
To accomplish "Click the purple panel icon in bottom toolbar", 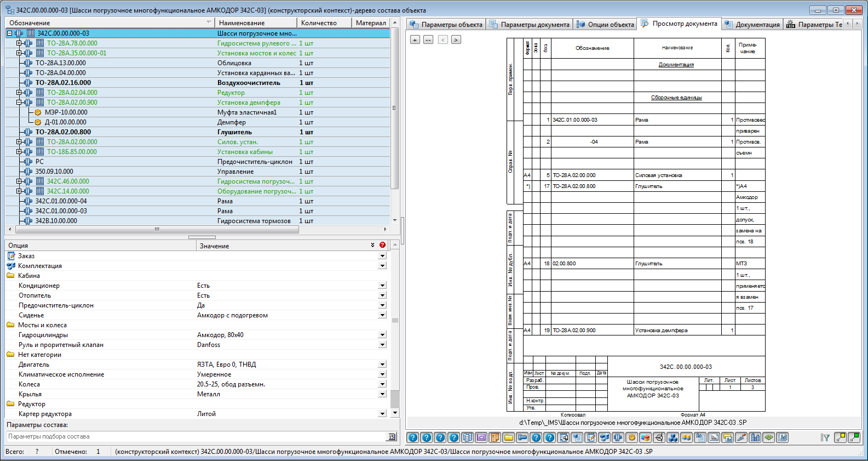I will [x=481, y=437].
